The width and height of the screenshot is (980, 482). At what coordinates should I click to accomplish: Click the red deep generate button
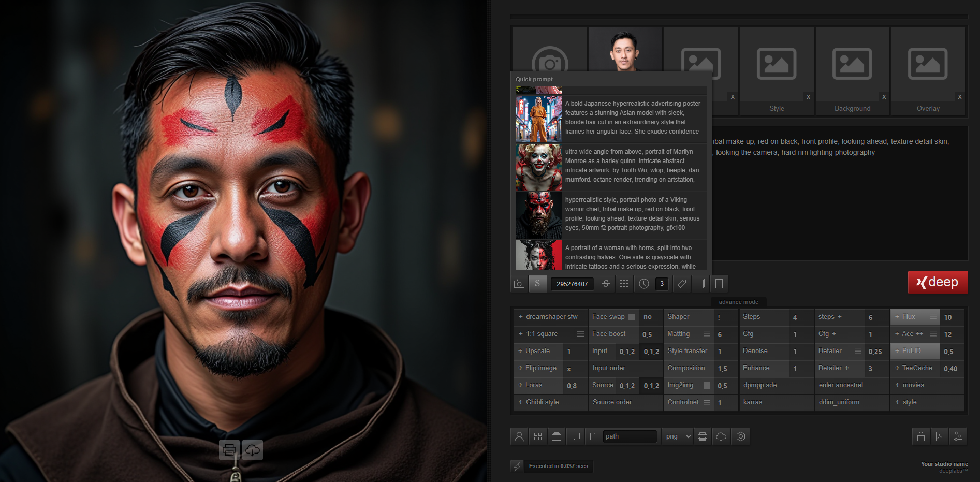938,282
